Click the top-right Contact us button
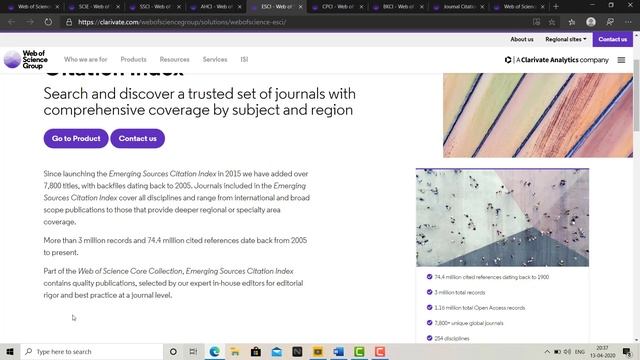Image resolution: width=640 pixels, height=360 pixels. pos(613,39)
